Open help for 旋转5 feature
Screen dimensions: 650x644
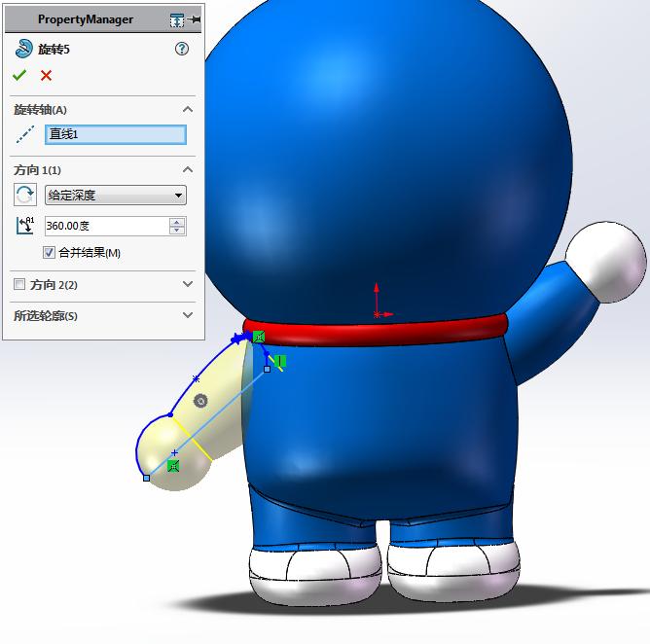tap(182, 49)
